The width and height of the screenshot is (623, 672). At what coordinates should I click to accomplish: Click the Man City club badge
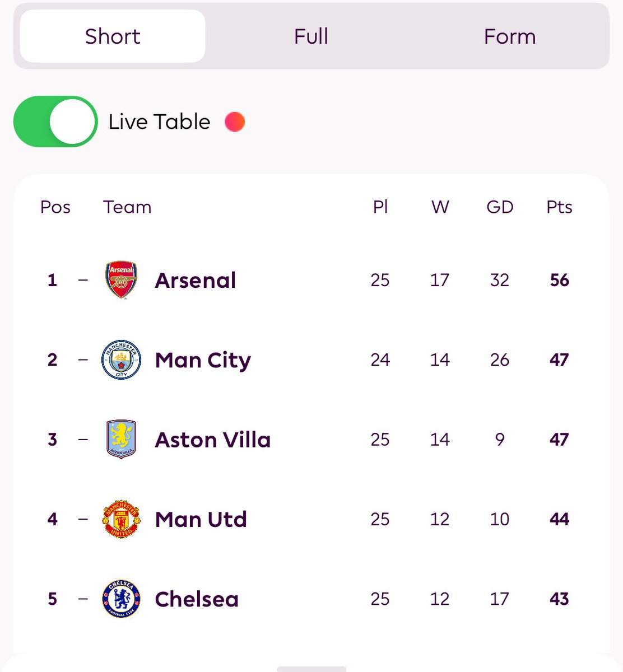[x=121, y=360]
